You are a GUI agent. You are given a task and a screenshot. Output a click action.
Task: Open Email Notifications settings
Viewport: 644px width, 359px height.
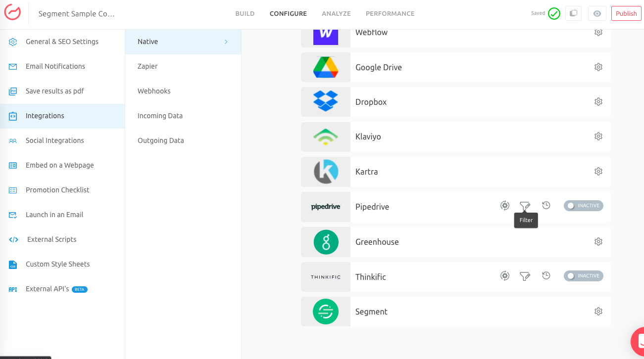(x=62, y=66)
